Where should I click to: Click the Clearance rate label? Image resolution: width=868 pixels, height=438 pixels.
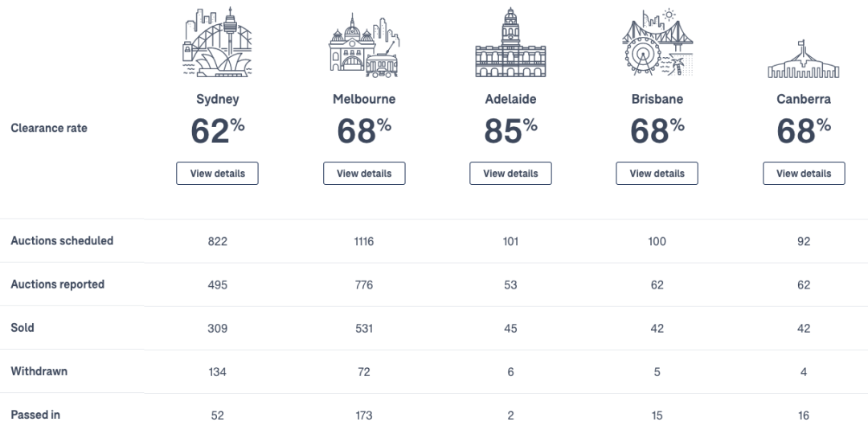tap(49, 128)
